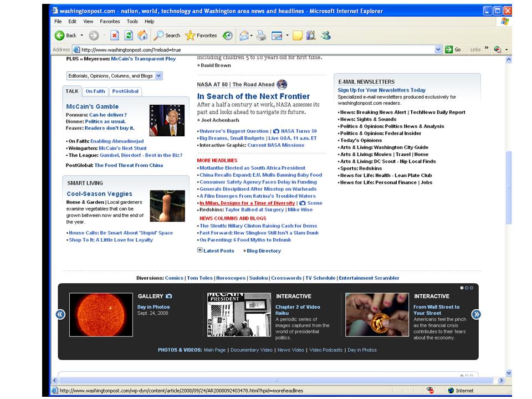
Task: Switch to the On Faith tab
Action: pos(95,91)
